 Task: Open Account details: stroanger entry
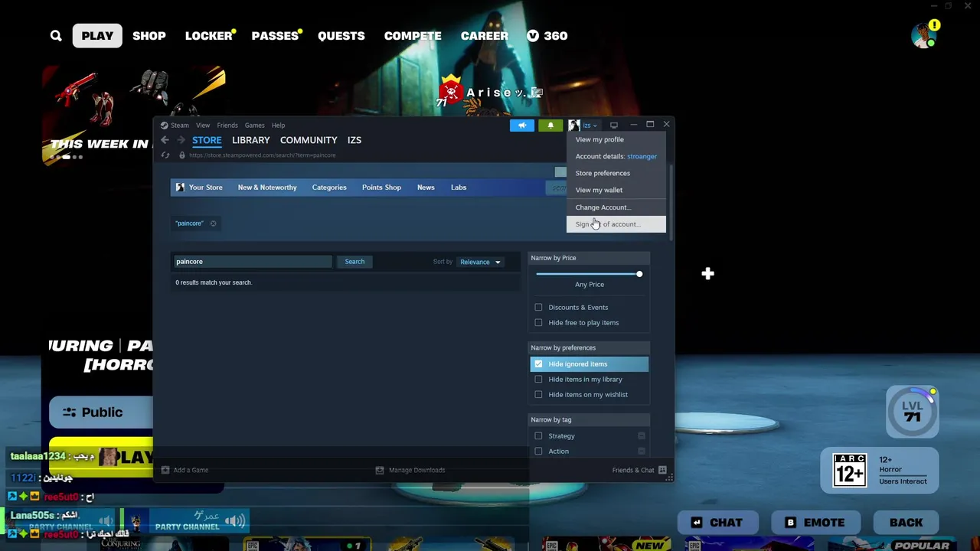point(616,156)
